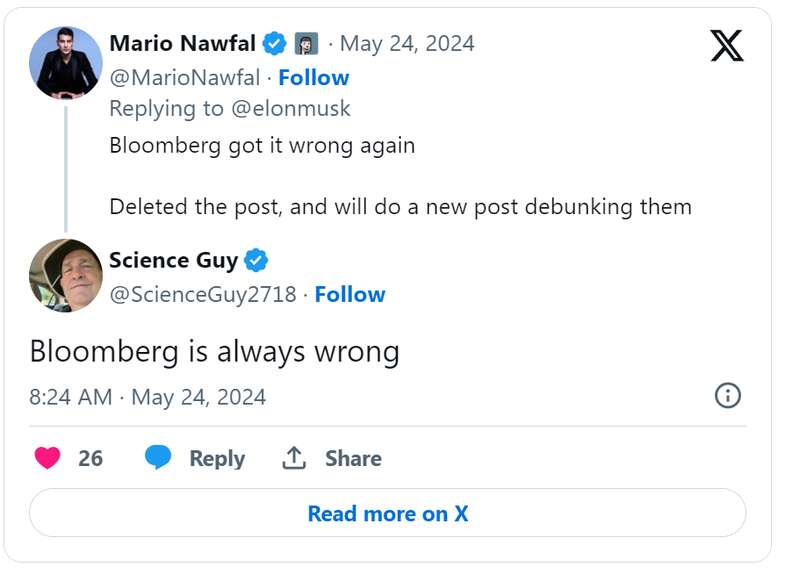800x574 pixels.
Task: Click Science Guy's blue verified badge
Action: point(257,261)
